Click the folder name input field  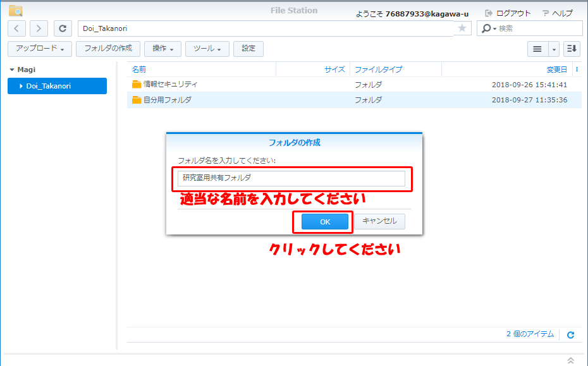pos(291,178)
